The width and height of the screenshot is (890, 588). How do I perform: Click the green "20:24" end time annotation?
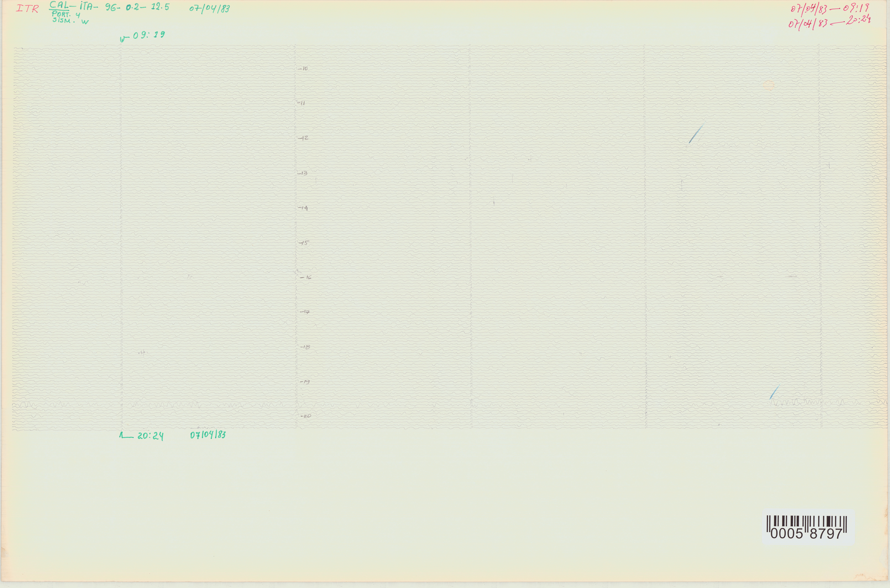pyautogui.click(x=142, y=436)
